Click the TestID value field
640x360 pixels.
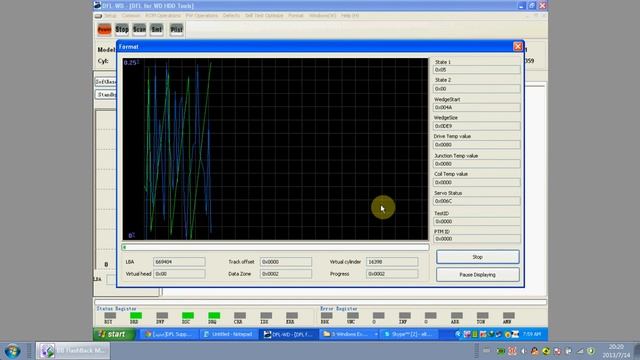pyautogui.click(x=476, y=221)
